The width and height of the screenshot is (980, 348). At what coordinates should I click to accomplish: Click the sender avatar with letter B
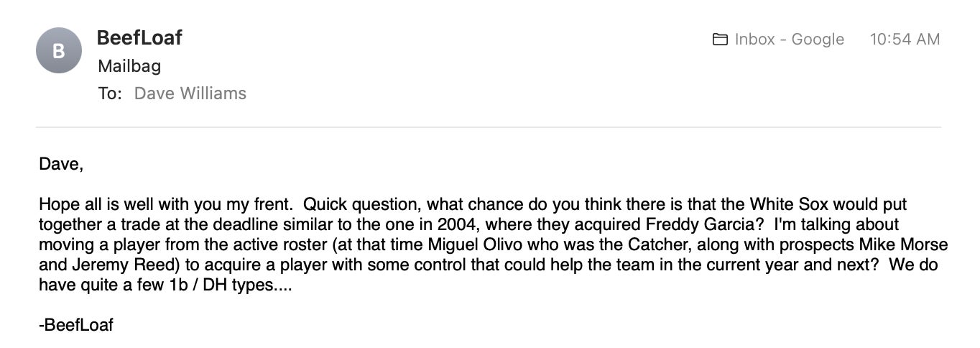pos(58,50)
